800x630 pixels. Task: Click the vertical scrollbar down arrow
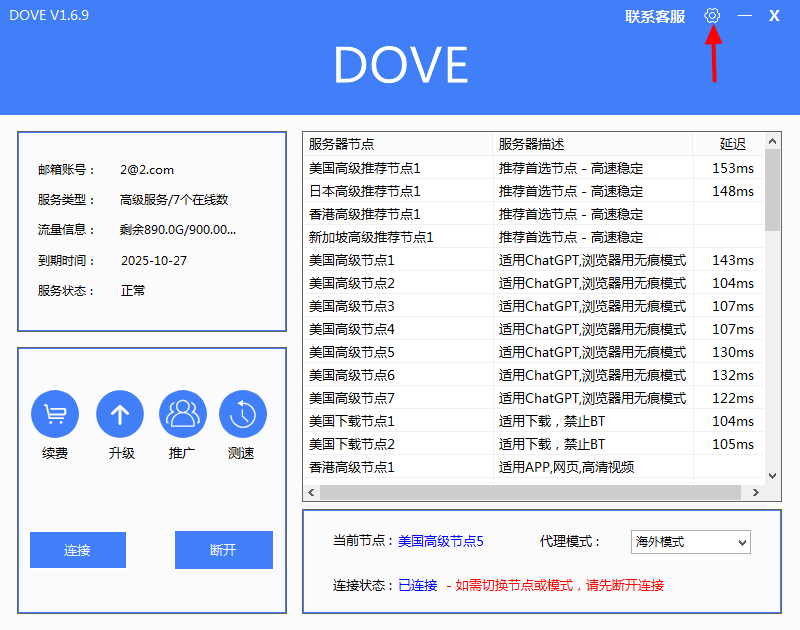tap(772, 476)
